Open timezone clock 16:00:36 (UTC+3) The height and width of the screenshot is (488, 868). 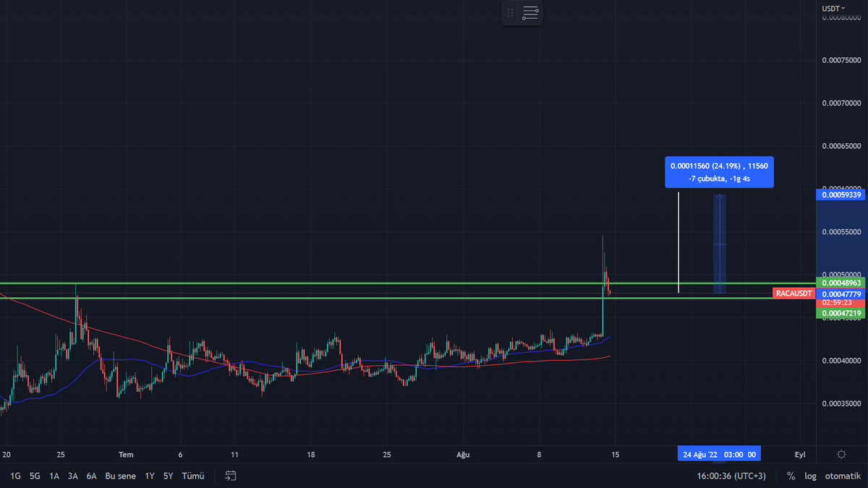[731, 476]
